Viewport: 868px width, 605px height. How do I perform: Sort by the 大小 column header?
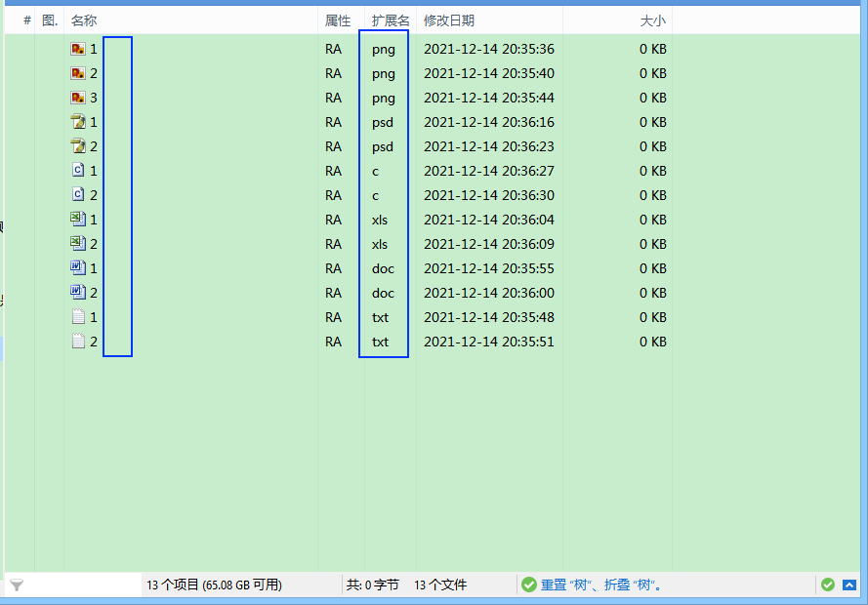pos(652,20)
